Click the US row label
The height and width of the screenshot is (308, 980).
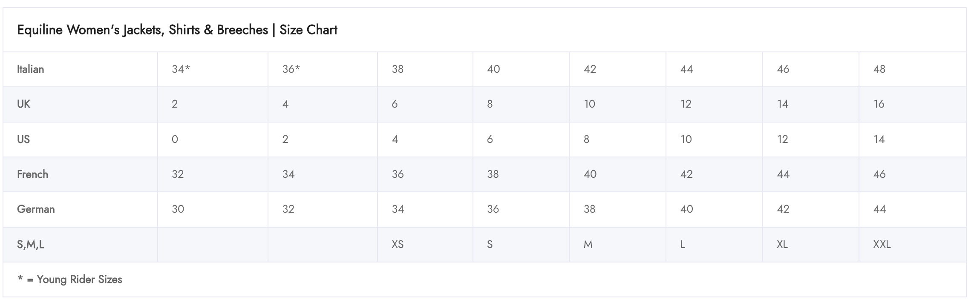pyautogui.click(x=23, y=139)
